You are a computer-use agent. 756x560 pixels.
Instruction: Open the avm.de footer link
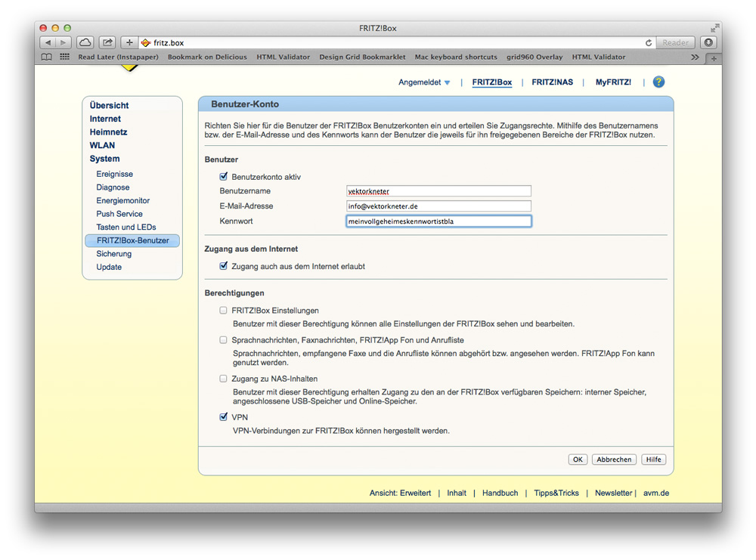pyautogui.click(x=656, y=493)
